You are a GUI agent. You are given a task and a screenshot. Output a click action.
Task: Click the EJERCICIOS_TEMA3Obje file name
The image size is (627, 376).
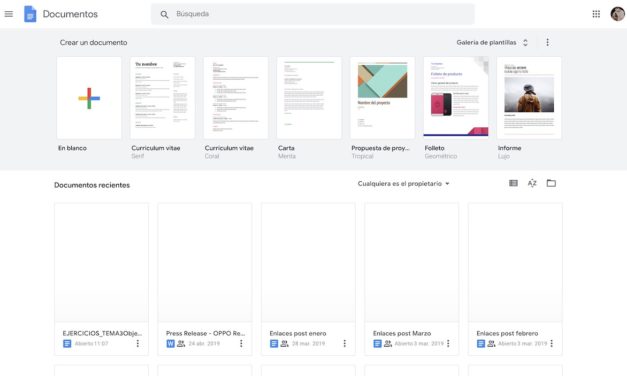coord(102,333)
